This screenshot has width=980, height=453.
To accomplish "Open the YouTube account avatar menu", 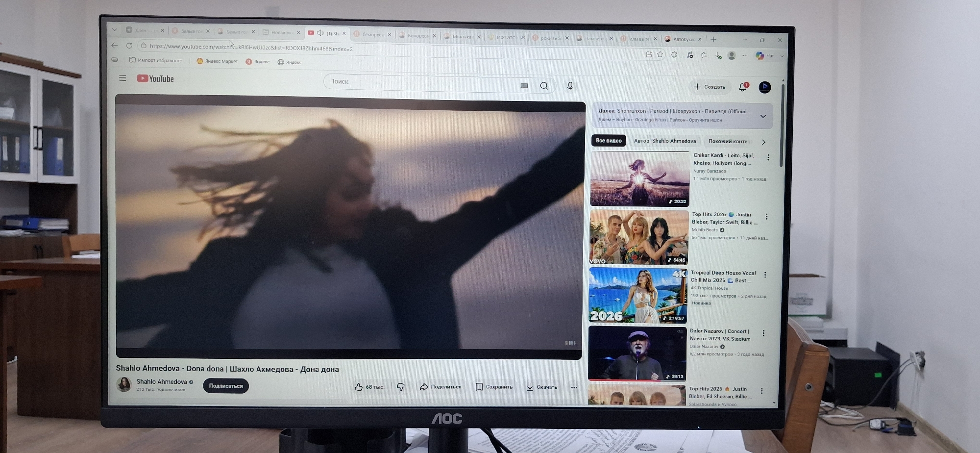I will pos(764,87).
